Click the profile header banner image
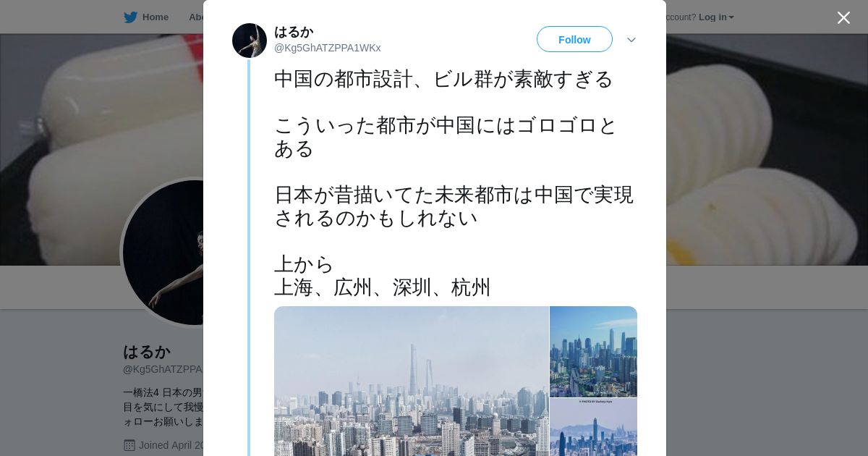This screenshot has width=868, height=456. point(101,149)
